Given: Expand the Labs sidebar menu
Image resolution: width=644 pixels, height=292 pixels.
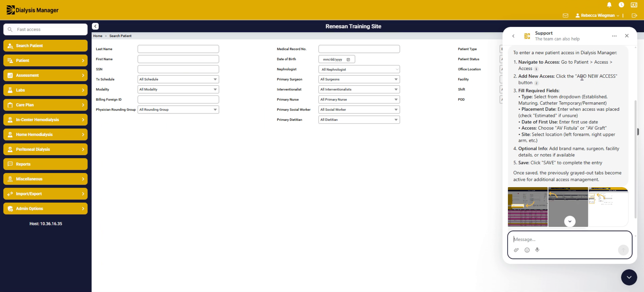Looking at the screenshot, I should pyautogui.click(x=45, y=90).
